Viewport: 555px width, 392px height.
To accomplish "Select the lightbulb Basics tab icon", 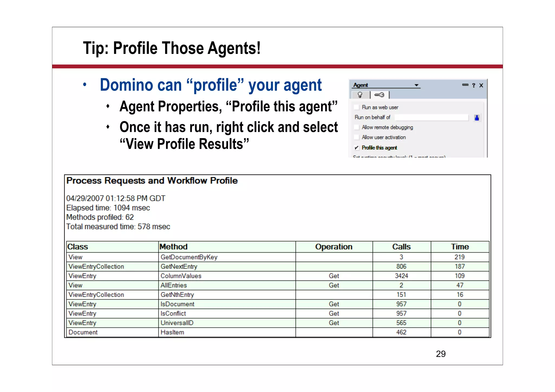I will (x=360, y=95).
